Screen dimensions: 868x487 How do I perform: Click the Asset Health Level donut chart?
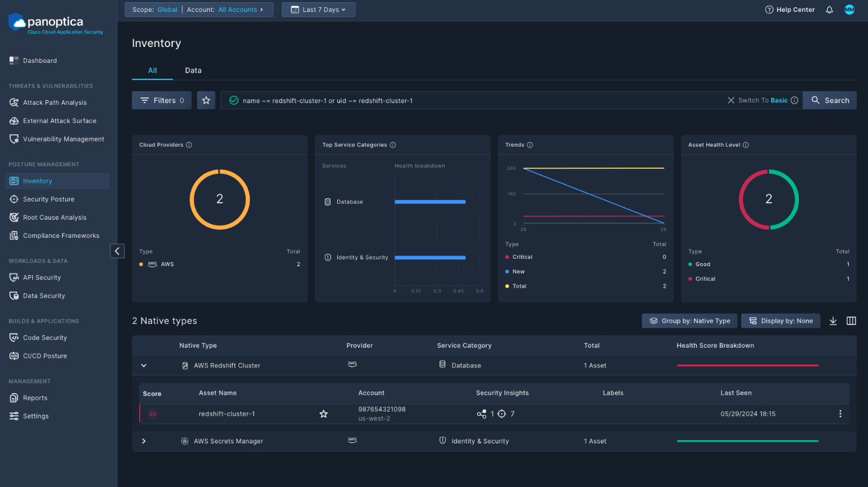[x=769, y=199]
